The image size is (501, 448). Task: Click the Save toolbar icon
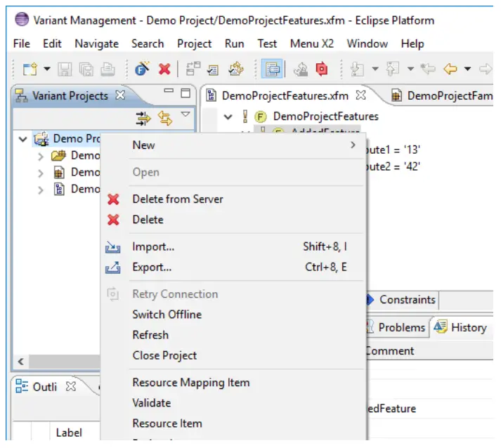click(x=65, y=69)
